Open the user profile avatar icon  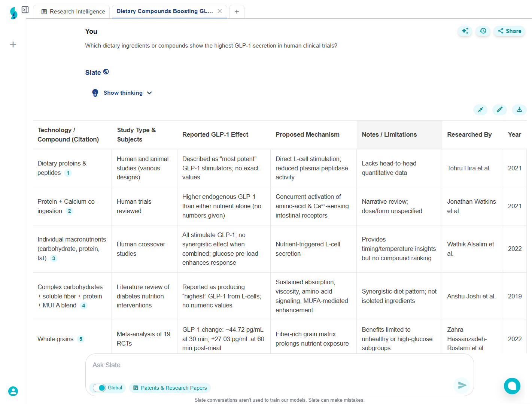point(13,391)
